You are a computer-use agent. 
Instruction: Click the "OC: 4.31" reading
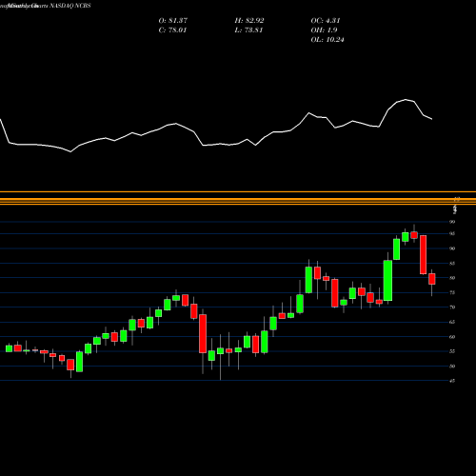326,21
